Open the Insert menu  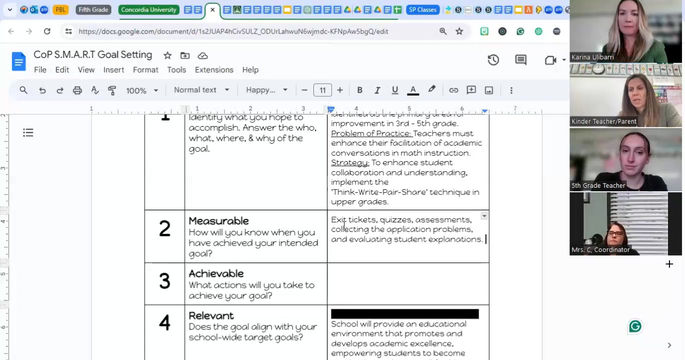click(114, 70)
